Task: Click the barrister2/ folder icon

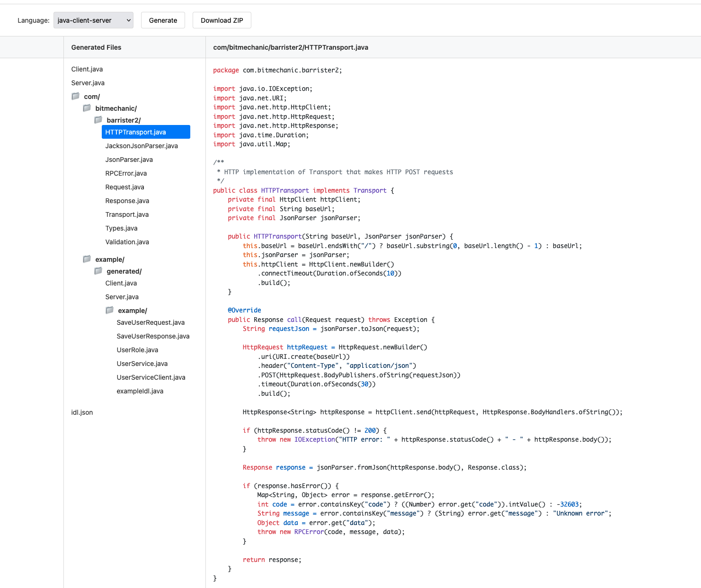Action: pyautogui.click(x=98, y=120)
